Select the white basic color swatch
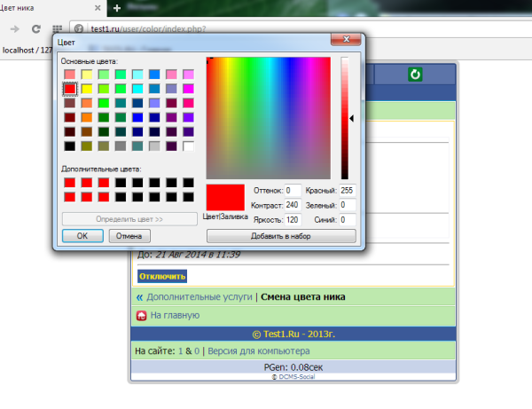532x409 pixels. point(188,146)
